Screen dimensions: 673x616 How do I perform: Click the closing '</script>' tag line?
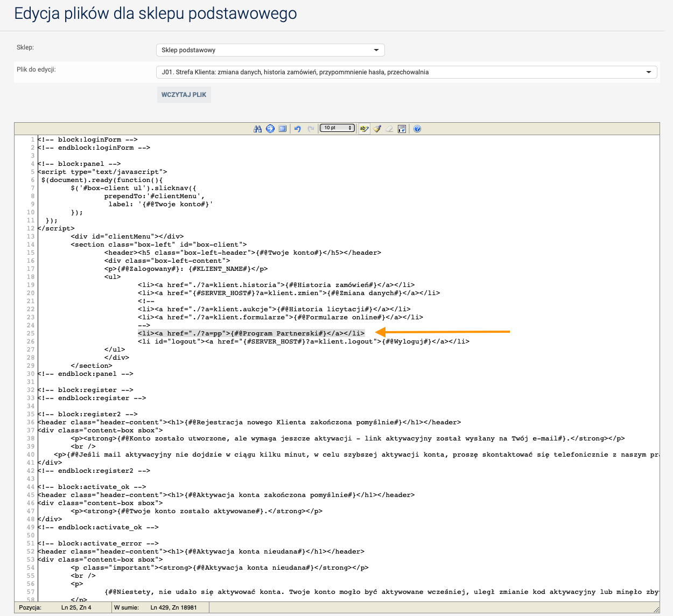56,228
